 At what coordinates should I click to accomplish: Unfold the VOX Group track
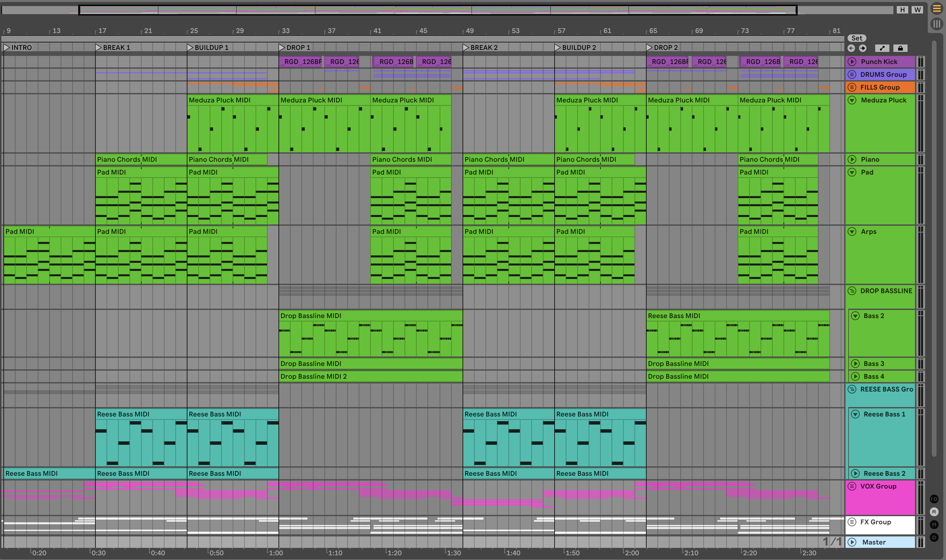pyautogui.click(x=852, y=487)
